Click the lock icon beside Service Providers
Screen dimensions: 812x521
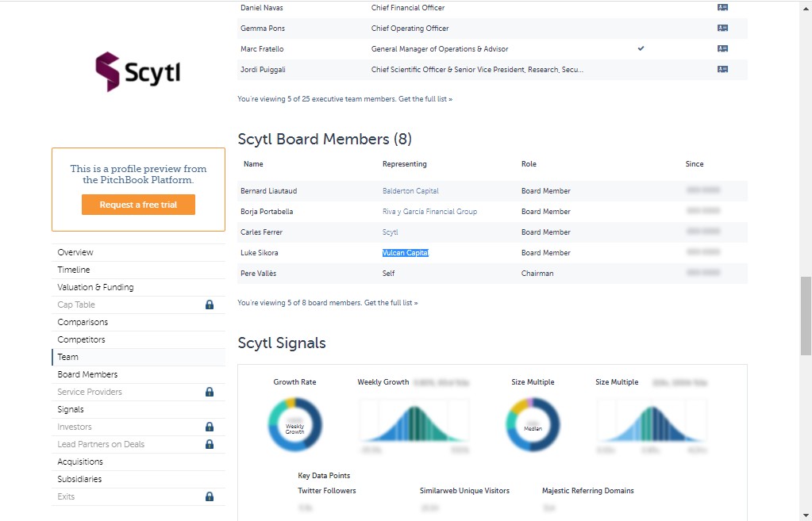tap(210, 392)
